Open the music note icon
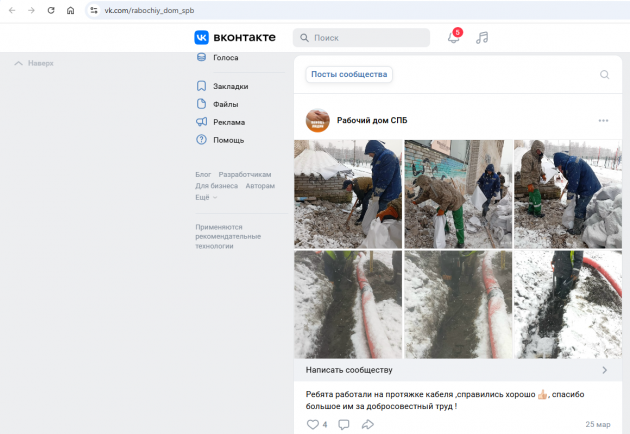This screenshot has height=434, width=630. 482,38
